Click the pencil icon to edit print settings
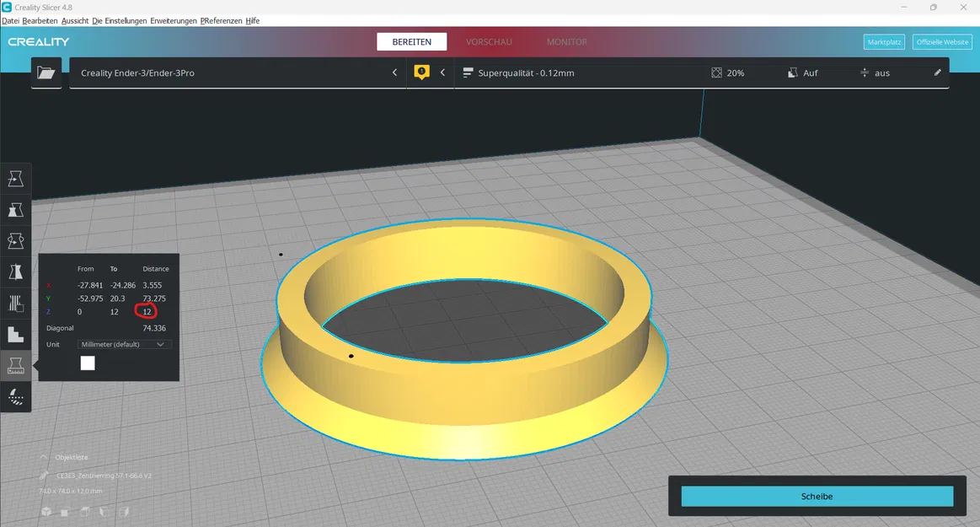This screenshot has width=980, height=527. [x=935, y=73]
